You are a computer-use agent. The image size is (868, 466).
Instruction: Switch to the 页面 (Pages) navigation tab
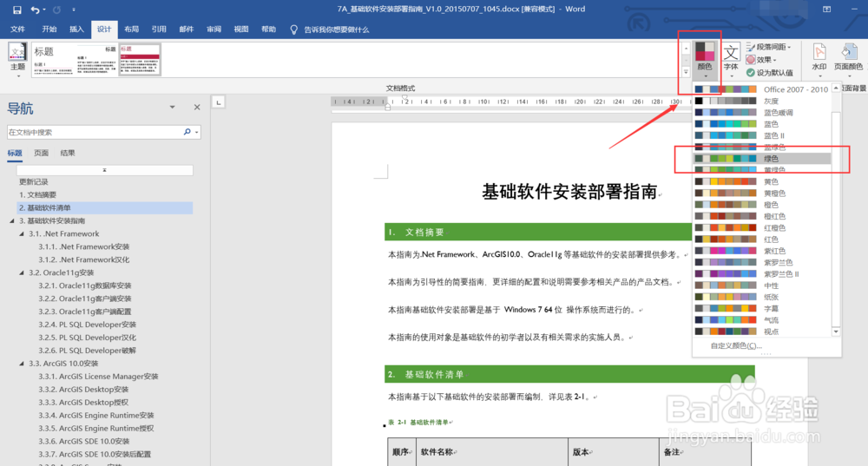coord(41,154)
